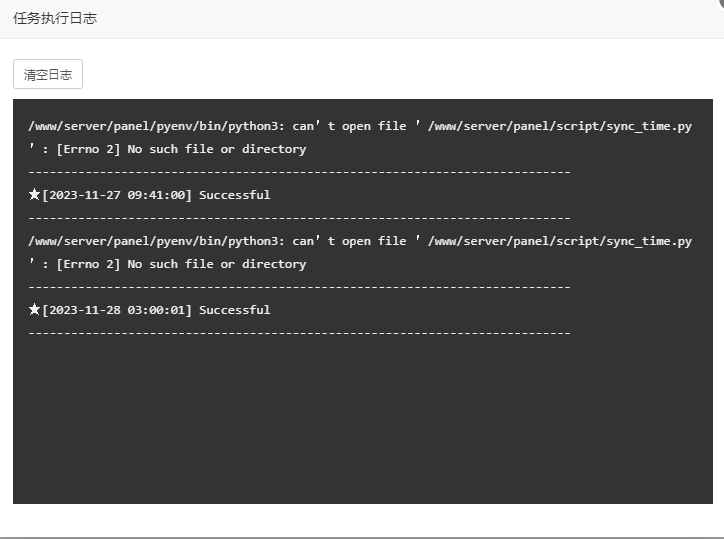This screenshot has height=539, width=724.
Task: Click the star icon before 2023-11-28 entry
Action: (x=34, y=309)
